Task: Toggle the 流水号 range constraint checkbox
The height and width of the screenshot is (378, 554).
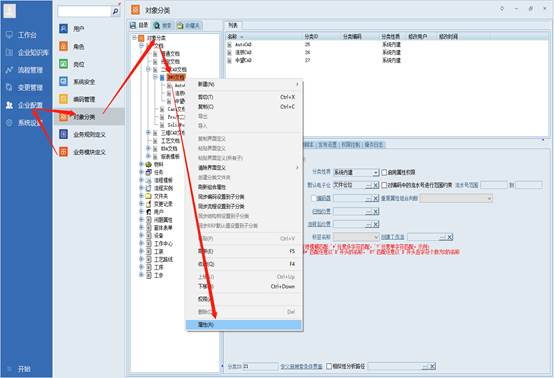Action: (x=384, y=185)
